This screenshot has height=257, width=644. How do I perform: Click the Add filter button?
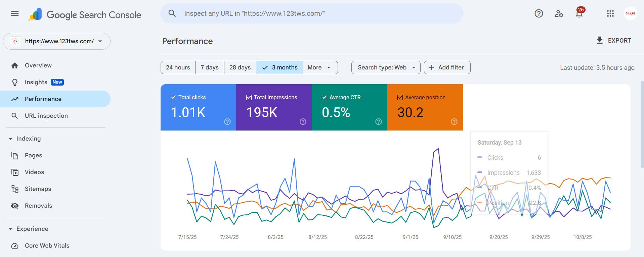point(447,67)
